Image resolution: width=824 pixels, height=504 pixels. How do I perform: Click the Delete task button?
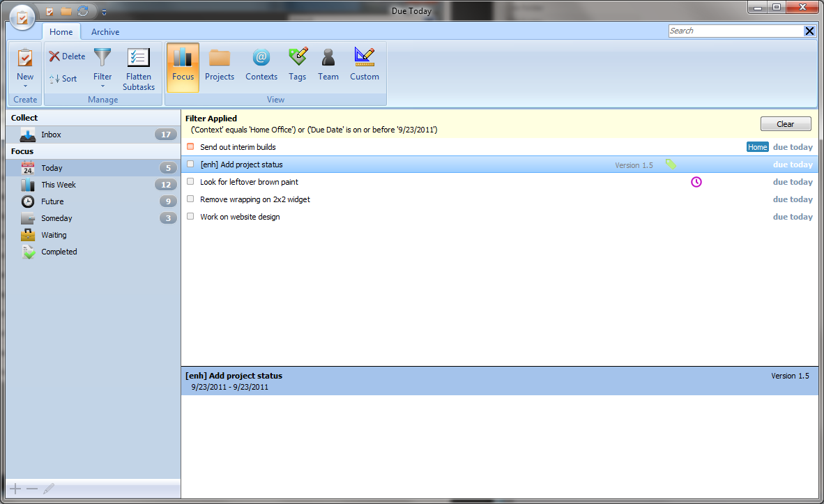67,56
